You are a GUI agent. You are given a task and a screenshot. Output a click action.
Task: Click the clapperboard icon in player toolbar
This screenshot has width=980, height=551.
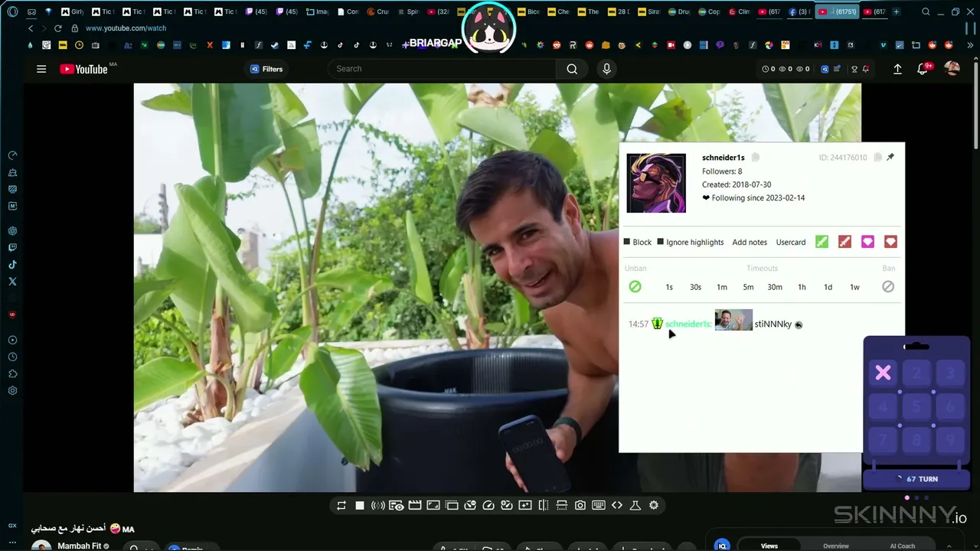pos(415,505)
